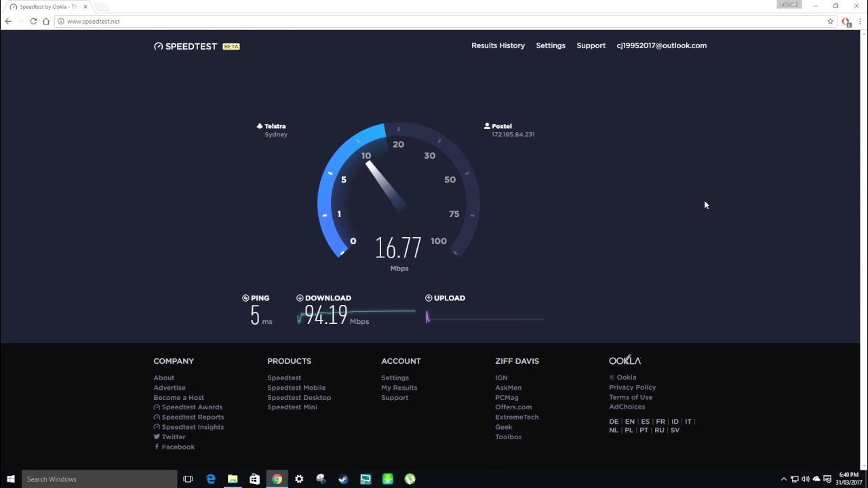Open Speedtest Insights link

coord(193,427)
